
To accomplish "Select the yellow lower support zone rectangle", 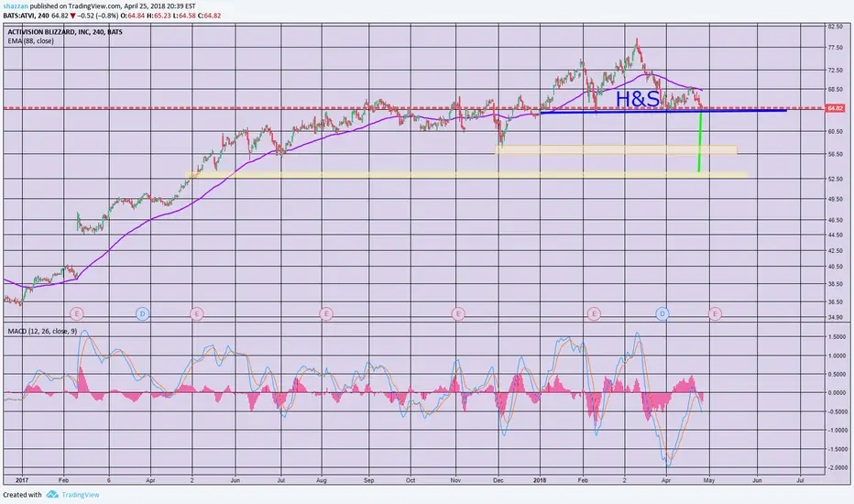I will pyautogui.click(x=466, y=175).
